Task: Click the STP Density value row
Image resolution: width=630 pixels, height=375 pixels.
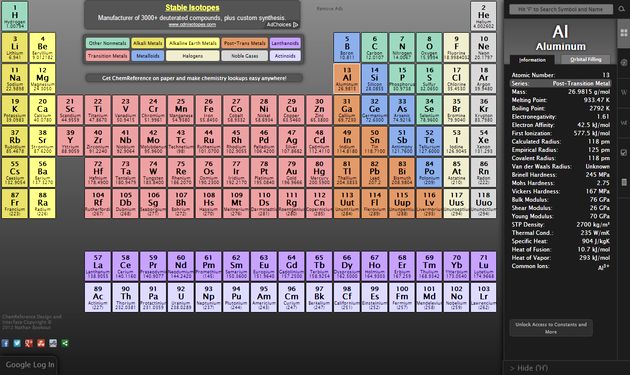Action: (x=560, y=224)
